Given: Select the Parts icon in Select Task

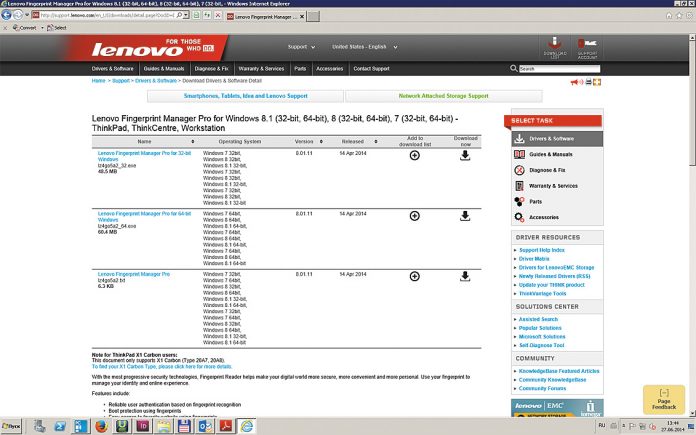Looking at the screenshot, I should tap(519, 201).
